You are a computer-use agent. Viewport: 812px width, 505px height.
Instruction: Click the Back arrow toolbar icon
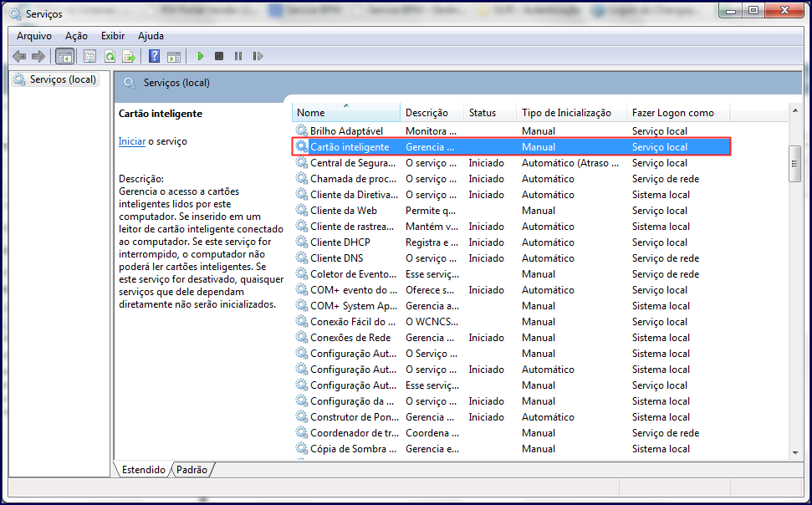coord(19,56)
